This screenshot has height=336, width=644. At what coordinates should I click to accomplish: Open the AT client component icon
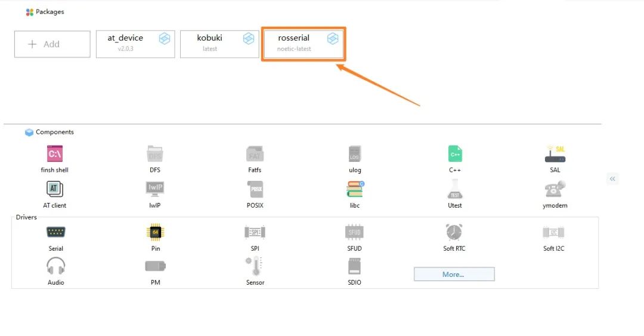point(55,189)
